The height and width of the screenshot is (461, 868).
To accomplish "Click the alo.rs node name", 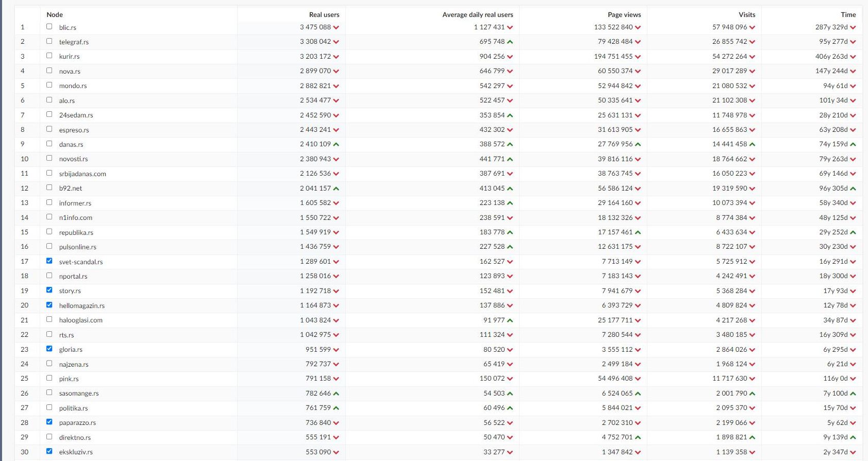I will 67,100.
